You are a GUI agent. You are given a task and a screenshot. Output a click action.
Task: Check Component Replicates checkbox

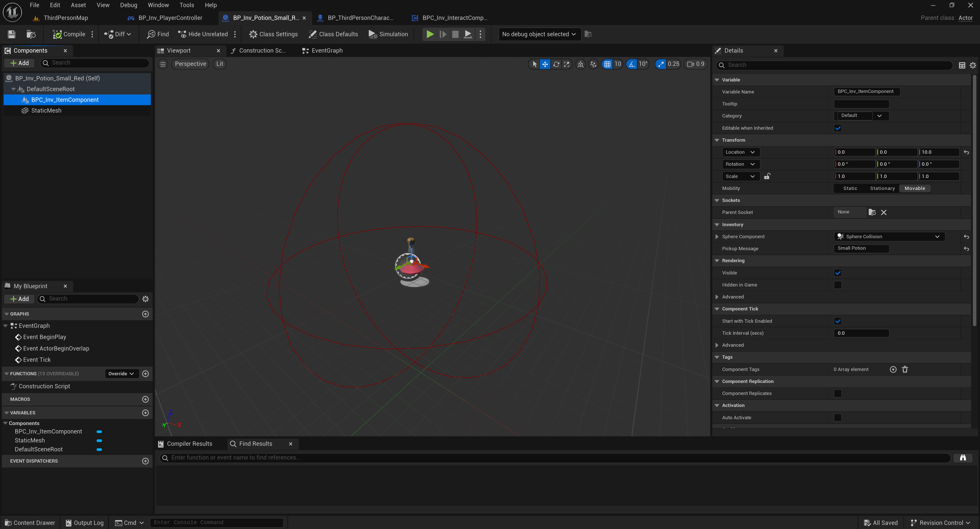pos(838,393)
